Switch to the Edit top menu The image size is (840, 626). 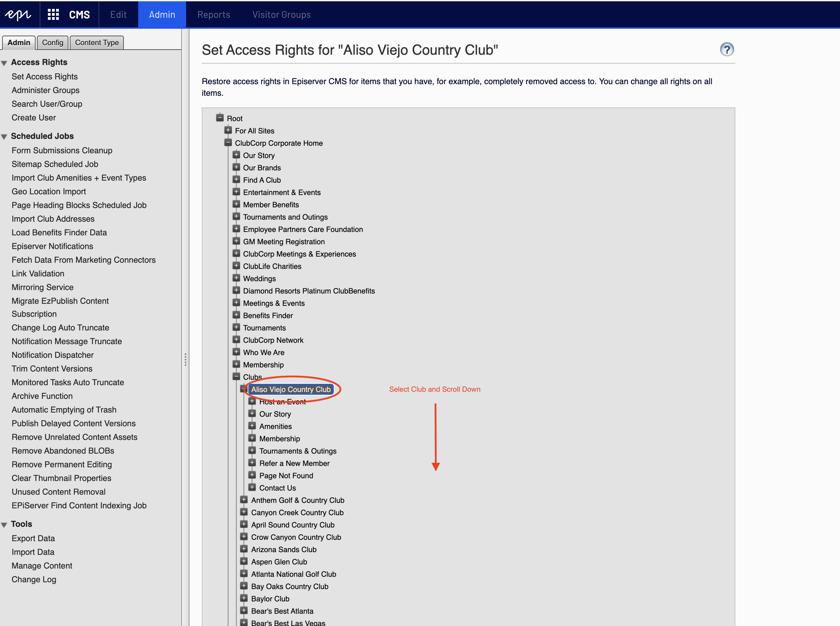tap(118, 14)
